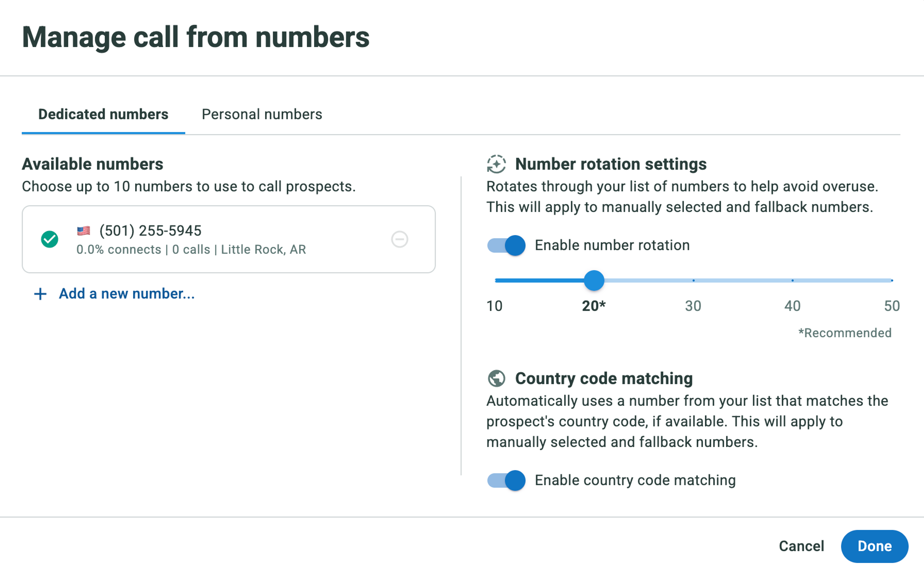924x571 pixels.
Task: Click the Choose up to 10 numbers text
Action: point(189,186)
